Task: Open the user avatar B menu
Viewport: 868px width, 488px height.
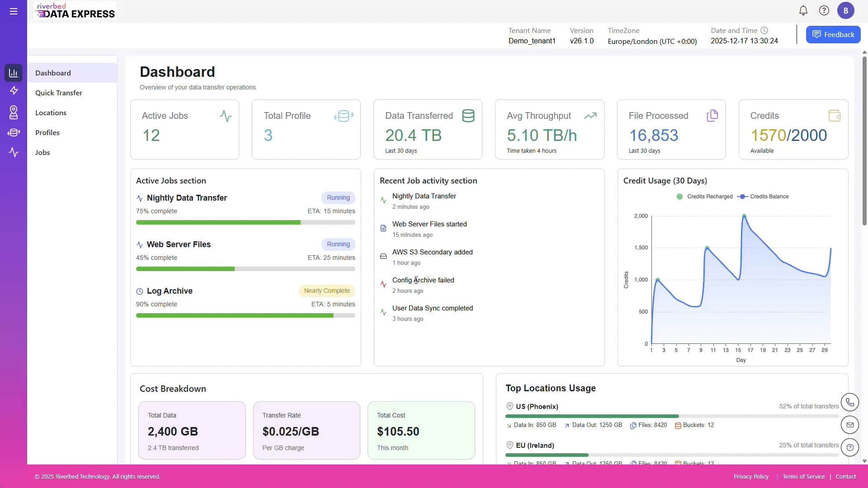Action: [x=845, y=10]
